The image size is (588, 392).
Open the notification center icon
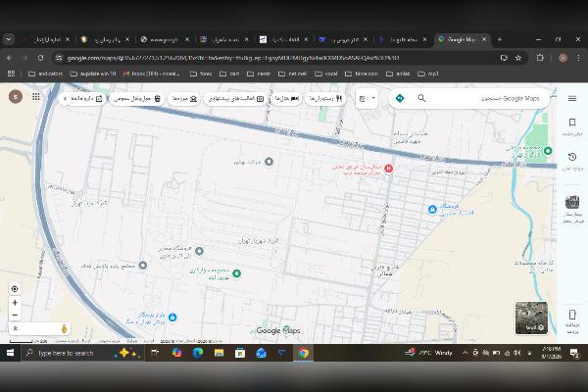pos(574,353)
